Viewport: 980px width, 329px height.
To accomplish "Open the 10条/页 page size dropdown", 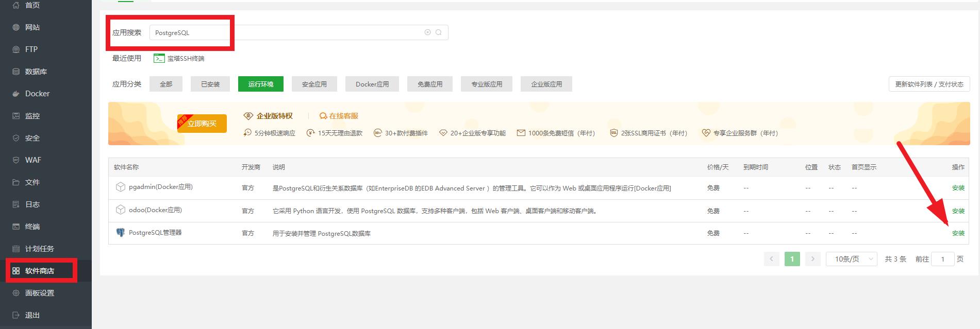I will pyautogui.click(x=852, y=259).
